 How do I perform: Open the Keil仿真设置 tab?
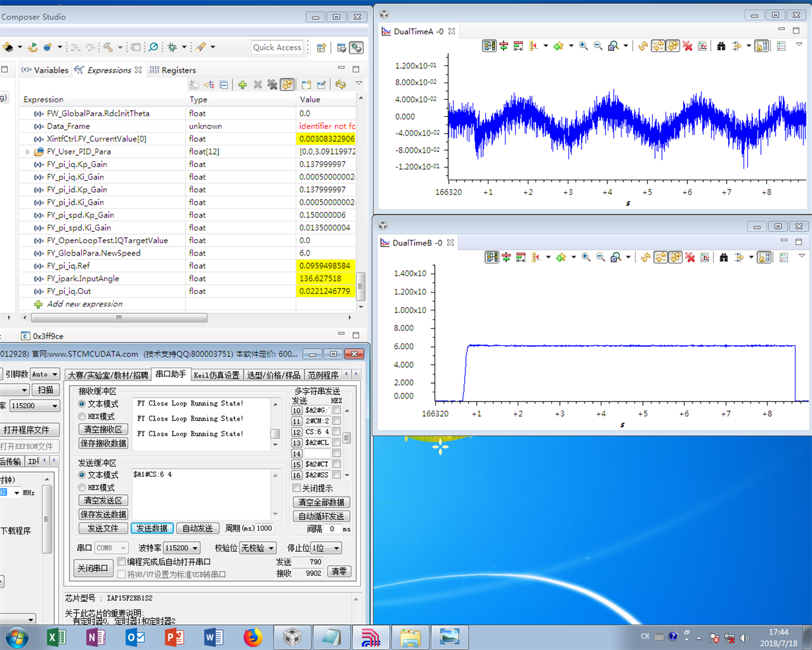click(216, 375)
